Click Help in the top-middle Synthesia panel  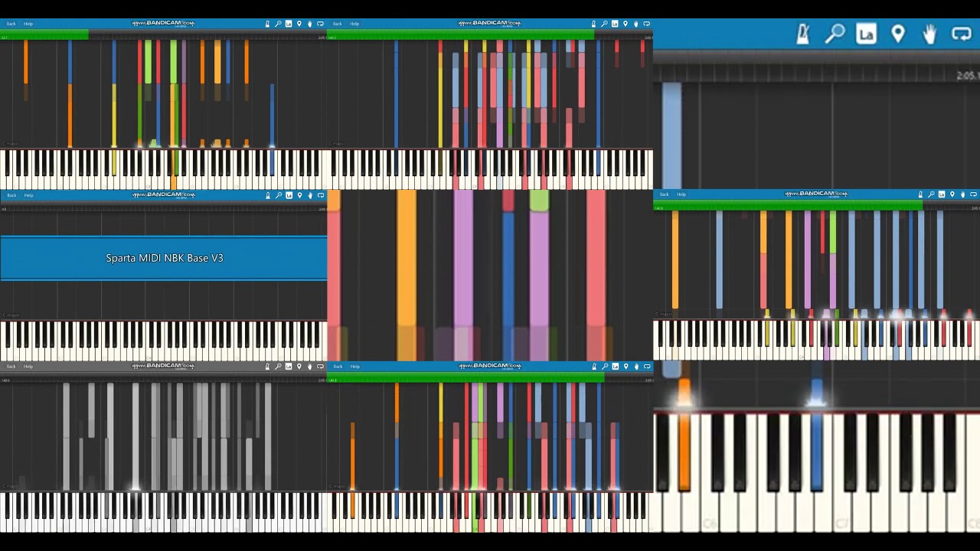tap(354, 24)
